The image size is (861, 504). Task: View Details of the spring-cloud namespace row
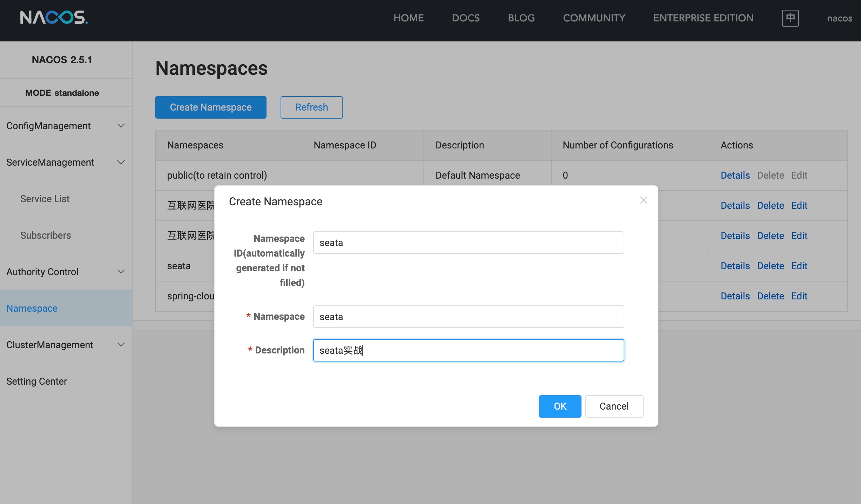coord(735,296)
